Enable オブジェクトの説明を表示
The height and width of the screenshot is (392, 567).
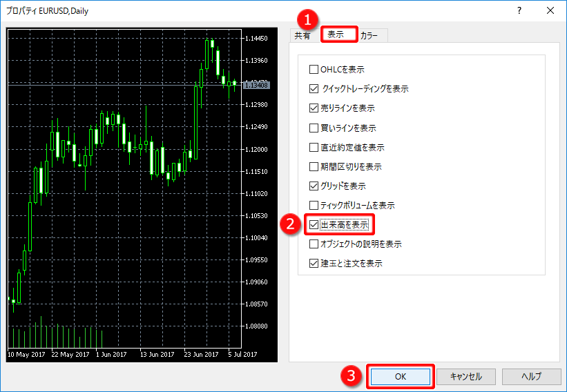point(314,244)
